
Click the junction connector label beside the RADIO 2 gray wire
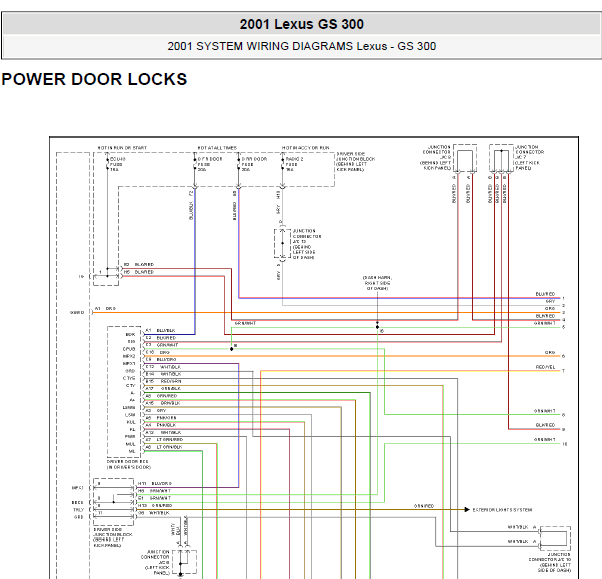pos(306,244)
